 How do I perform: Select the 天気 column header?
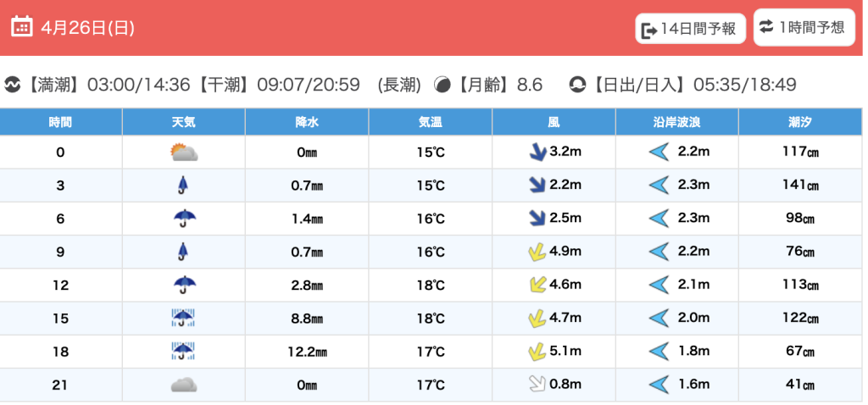(184, 122)
